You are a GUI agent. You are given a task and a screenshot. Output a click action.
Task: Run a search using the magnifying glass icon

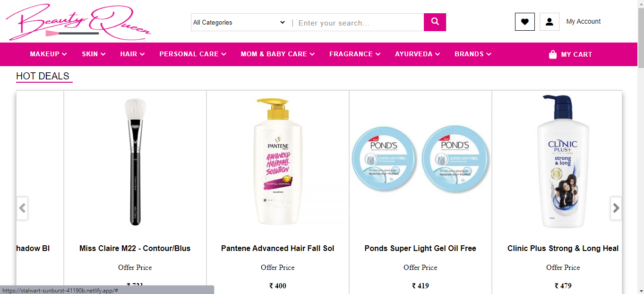(434, 22)
